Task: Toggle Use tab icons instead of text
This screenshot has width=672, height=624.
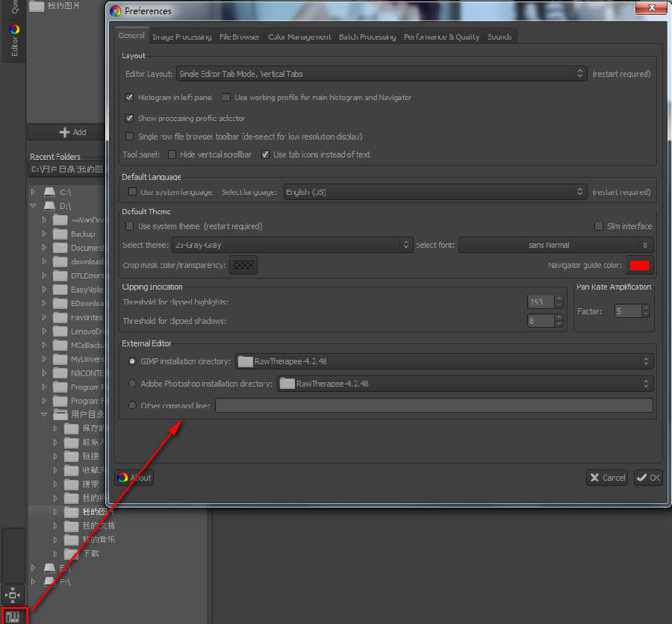Action: (265, 155)
